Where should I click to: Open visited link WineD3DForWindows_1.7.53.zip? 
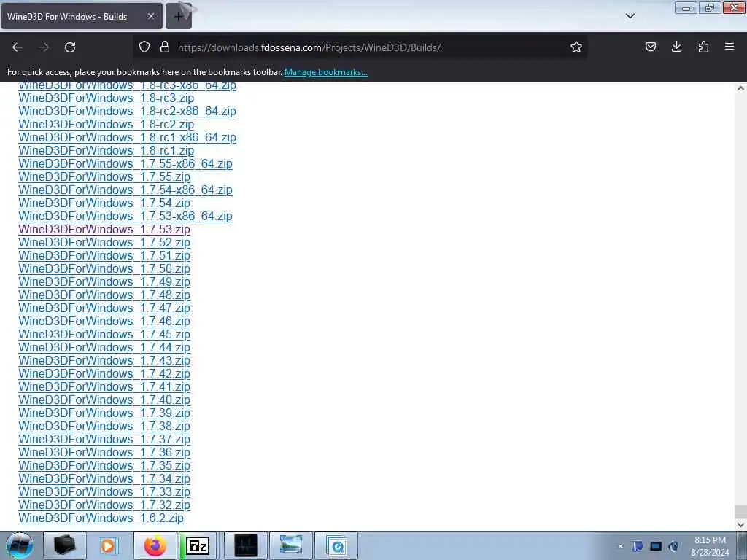[104, 230]
